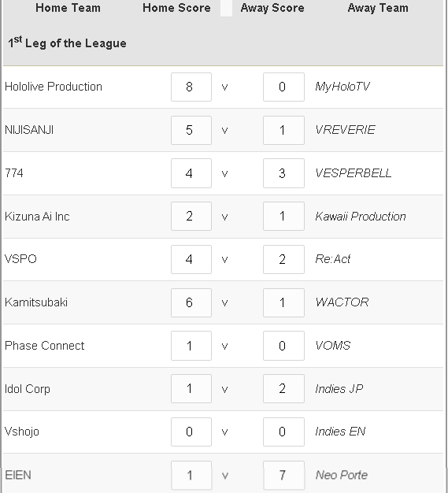Click MyHoloTV away score box
Viewport: 448px width, 493px height.
(x=283, y=87)
